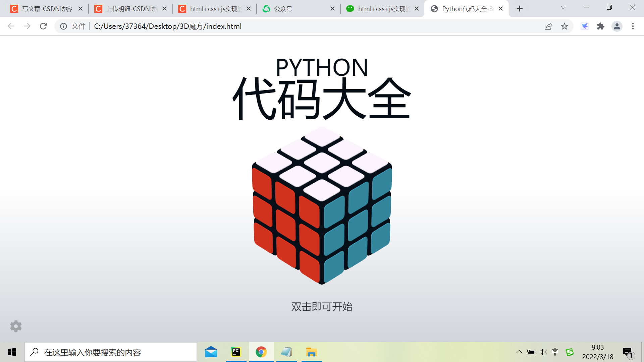Toggle the bookmark star for this page
Viewport: 644px width, 362px height.
(x=565, y=26)
